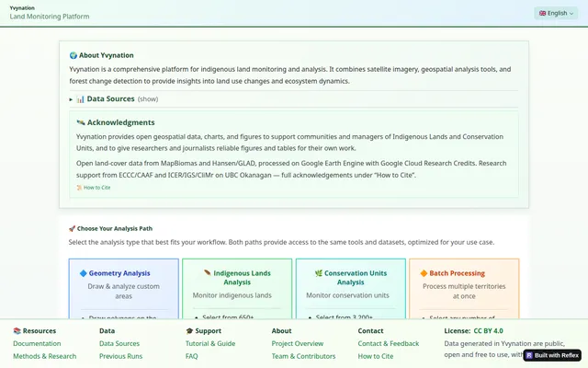Click the 'Monitor indigenous lands' description
This screenshot has height=368, width=588.
(232, 295)
